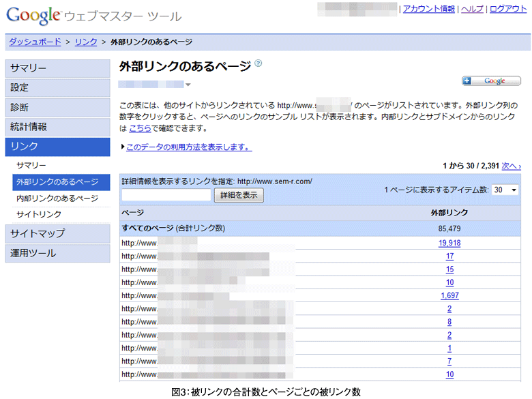The height and width of the screenshot is (399, 532).
Task: Go to next page via 次へ link
Action: click(511, 166)
